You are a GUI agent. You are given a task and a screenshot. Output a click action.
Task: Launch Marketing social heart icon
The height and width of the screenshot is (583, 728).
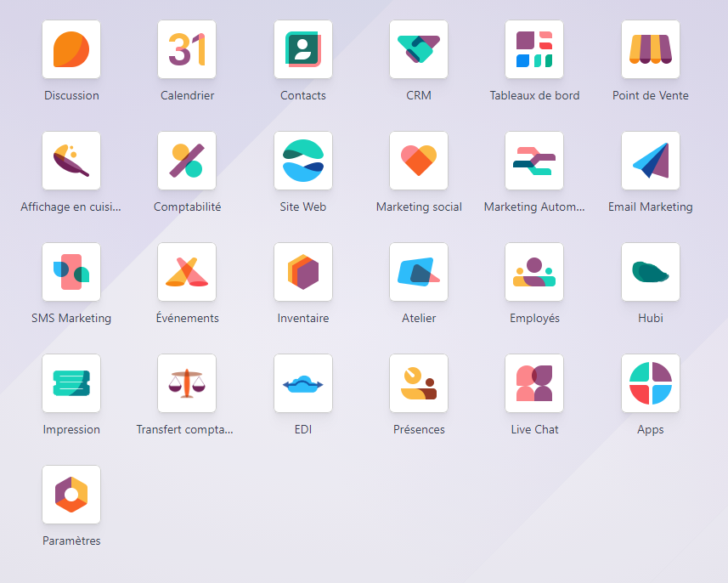[x=419, y=161]
